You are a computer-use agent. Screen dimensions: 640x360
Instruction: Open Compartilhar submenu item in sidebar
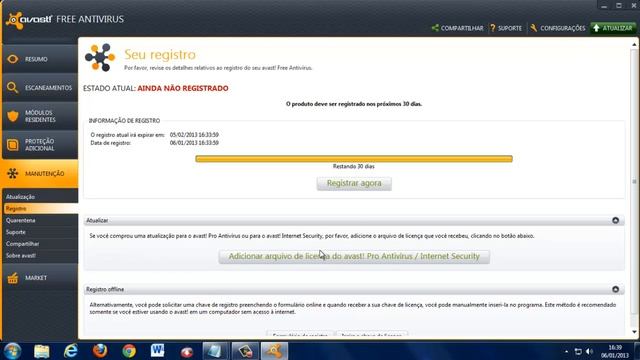(22, 244)
